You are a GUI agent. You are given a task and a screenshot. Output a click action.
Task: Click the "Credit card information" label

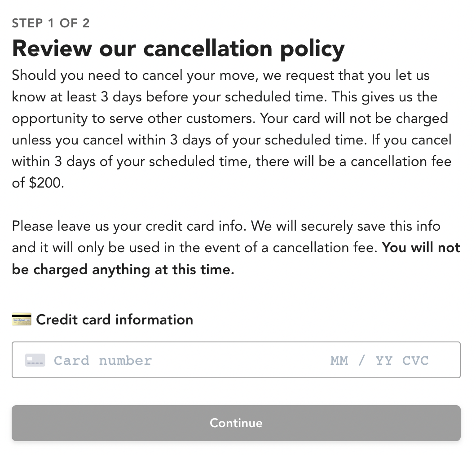click(x=115, y=319)
